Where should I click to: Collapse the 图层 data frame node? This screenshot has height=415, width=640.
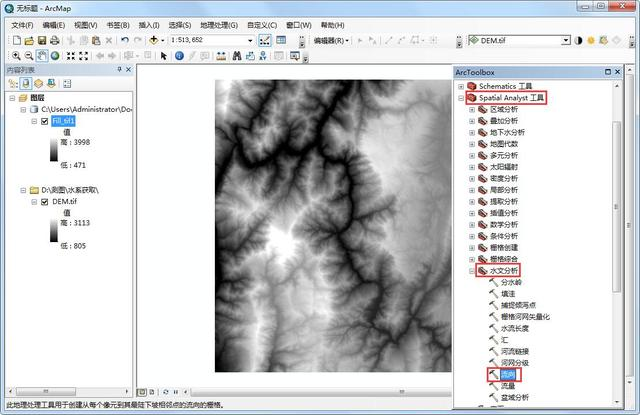click(12, 98)
